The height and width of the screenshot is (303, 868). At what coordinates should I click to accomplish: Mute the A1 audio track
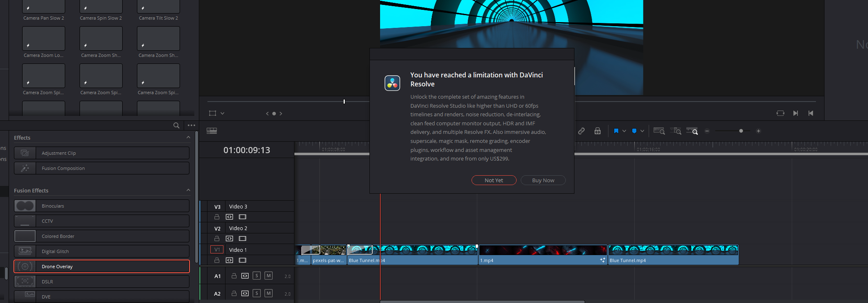(x=269, y=276)
